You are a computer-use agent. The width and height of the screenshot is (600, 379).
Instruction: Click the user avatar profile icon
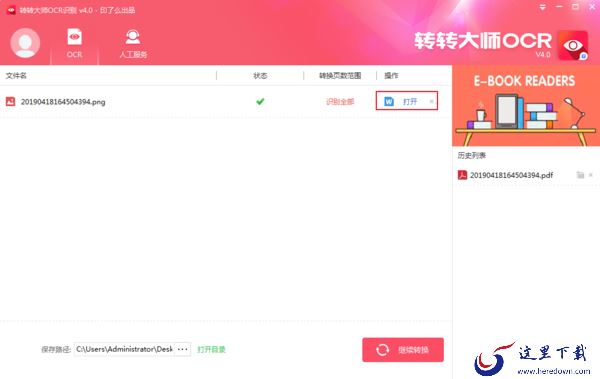coord(25,43)
